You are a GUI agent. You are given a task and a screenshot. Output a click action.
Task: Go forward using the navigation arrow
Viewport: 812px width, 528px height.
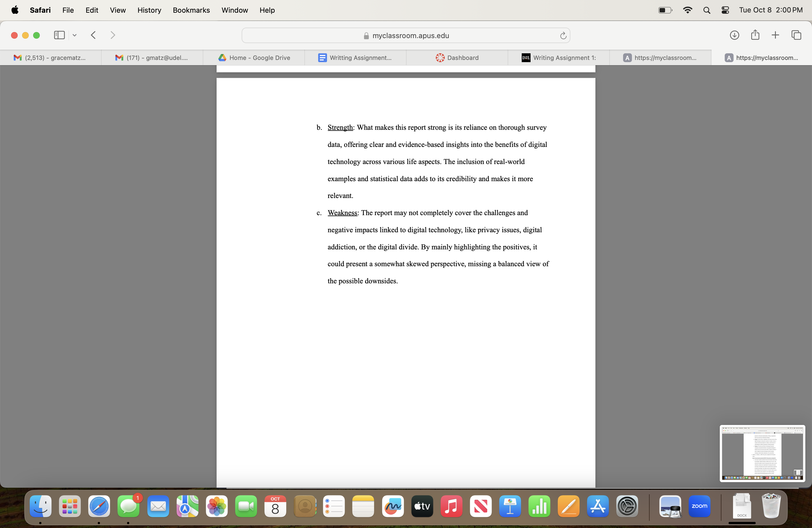pos(113,35)
